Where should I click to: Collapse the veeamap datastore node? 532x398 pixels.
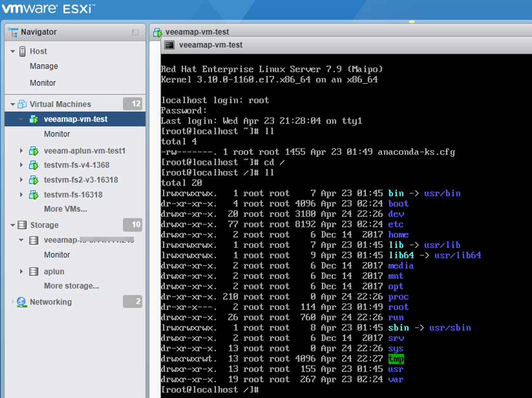coord(21,240)
